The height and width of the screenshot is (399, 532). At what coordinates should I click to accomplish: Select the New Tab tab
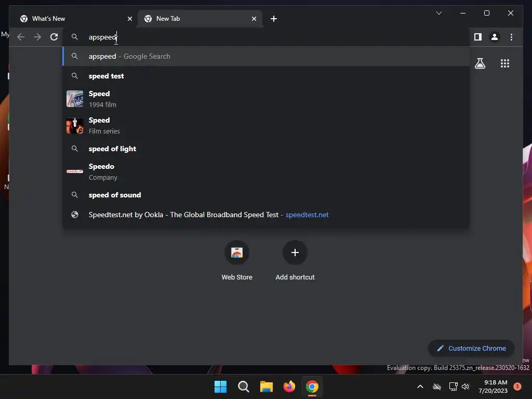click(200, 19)
